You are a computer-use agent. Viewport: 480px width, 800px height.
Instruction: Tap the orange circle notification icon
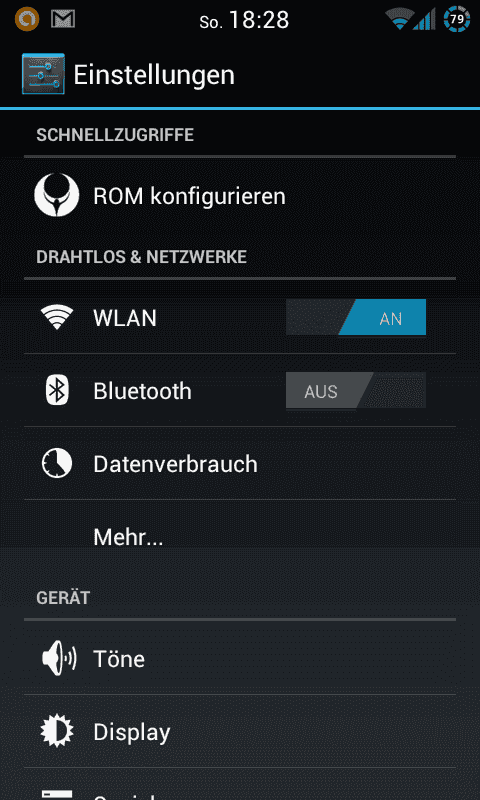tap(27, 19)
